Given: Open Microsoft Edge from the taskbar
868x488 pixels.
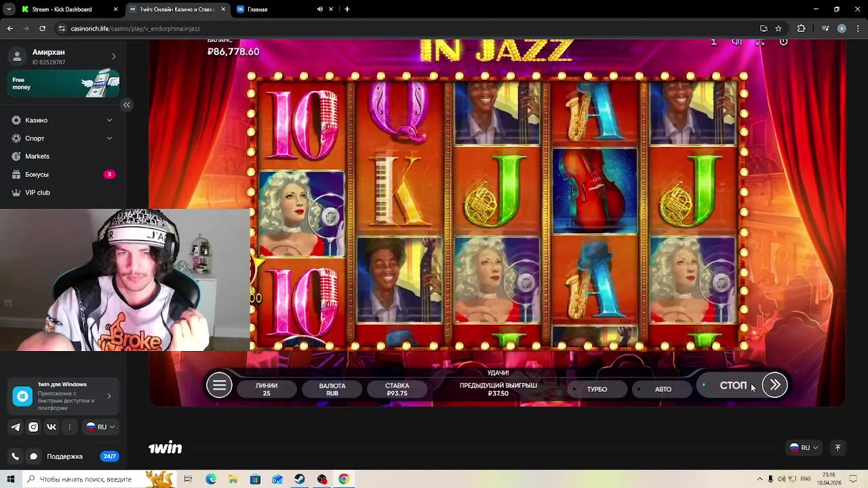Looking at the screenshot, I should (211, 479).
